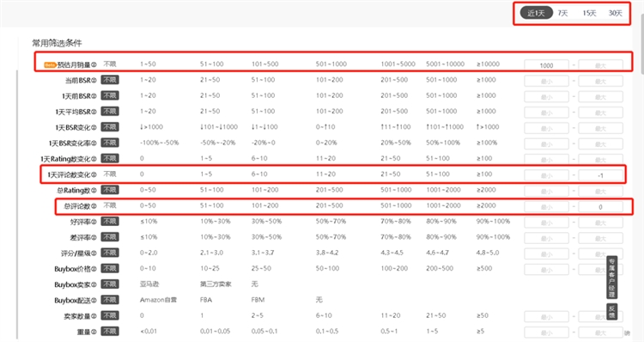Open the help icon for 总Rating数
644x342 pixels.
(94, 190)
